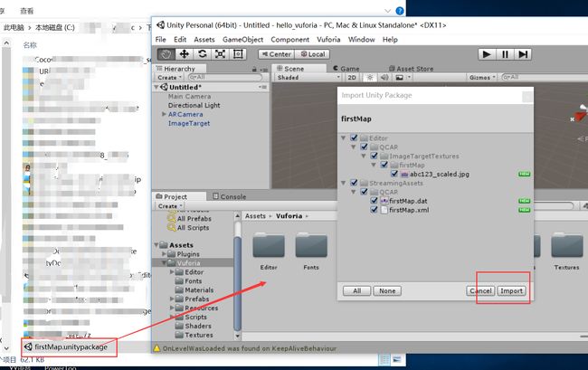The image size is (588, 370).
Task: Click the Hierarchy panel lock icon
Action: [254, 70]
